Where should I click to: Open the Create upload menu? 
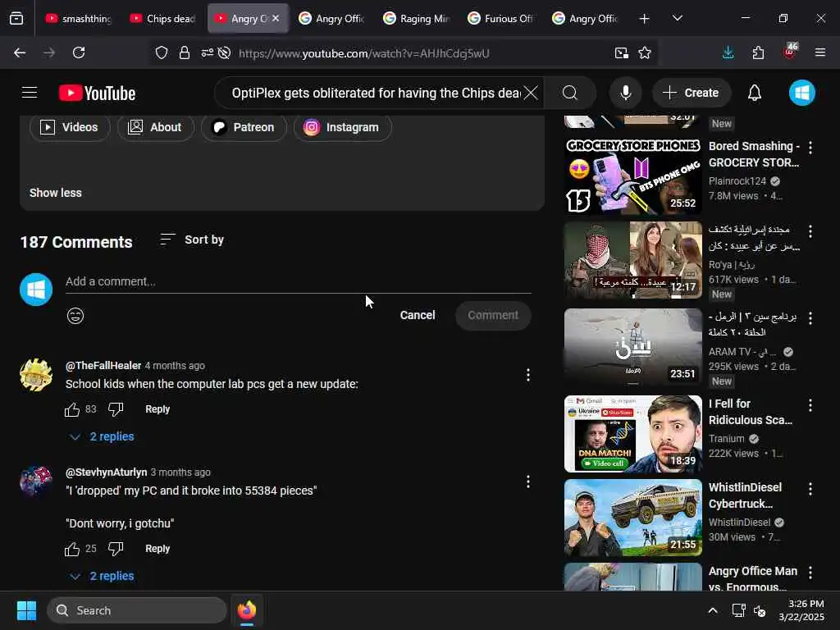click(x=691, y=94)
